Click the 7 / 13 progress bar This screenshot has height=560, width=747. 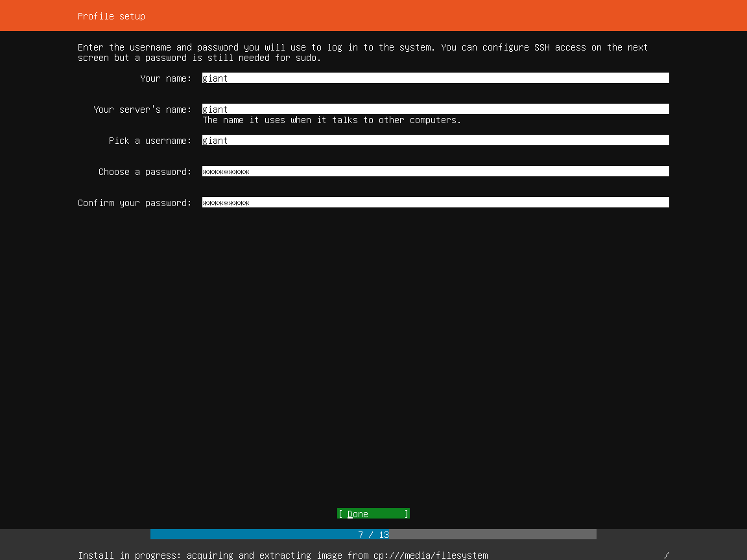coord(373,534)
